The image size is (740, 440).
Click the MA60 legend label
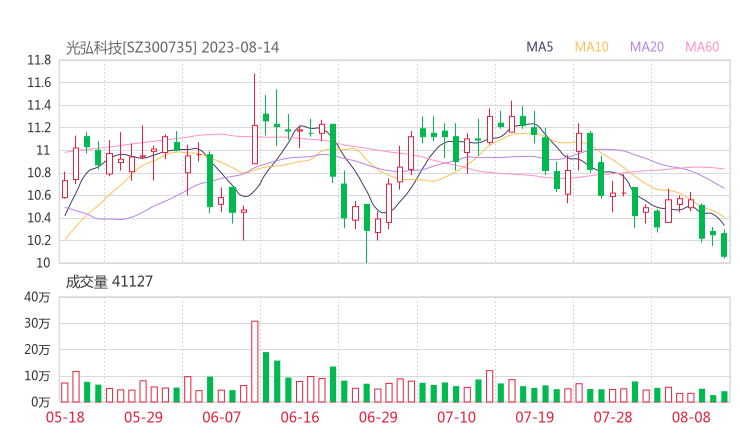point(702,47)
